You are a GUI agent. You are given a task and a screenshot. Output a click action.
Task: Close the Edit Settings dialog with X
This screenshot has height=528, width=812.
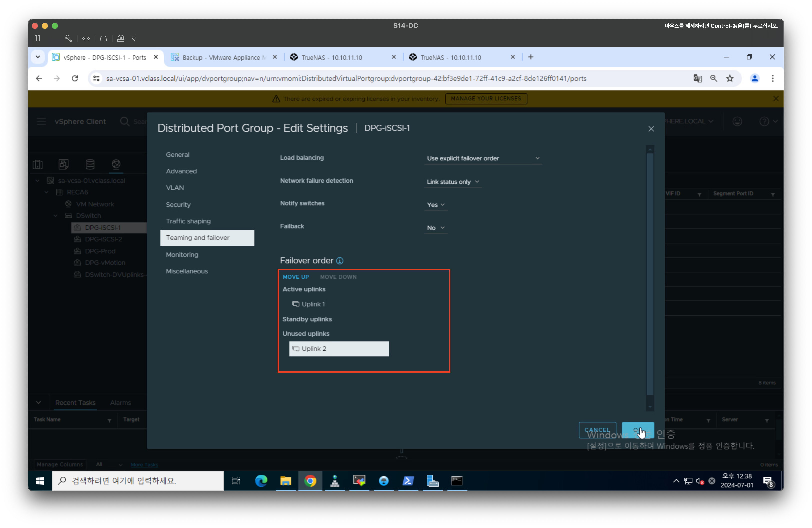pyautogui.click(x=651, y=129)
